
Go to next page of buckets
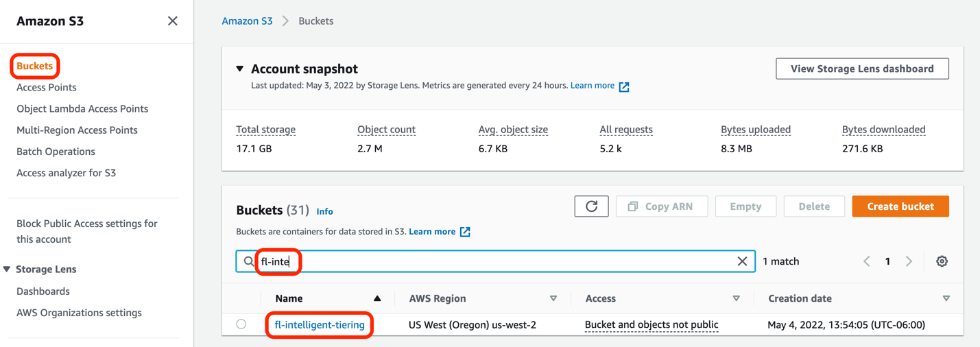point(909,261)
